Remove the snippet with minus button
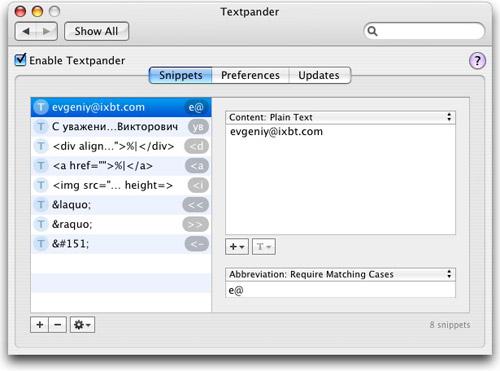 point(58,325)
